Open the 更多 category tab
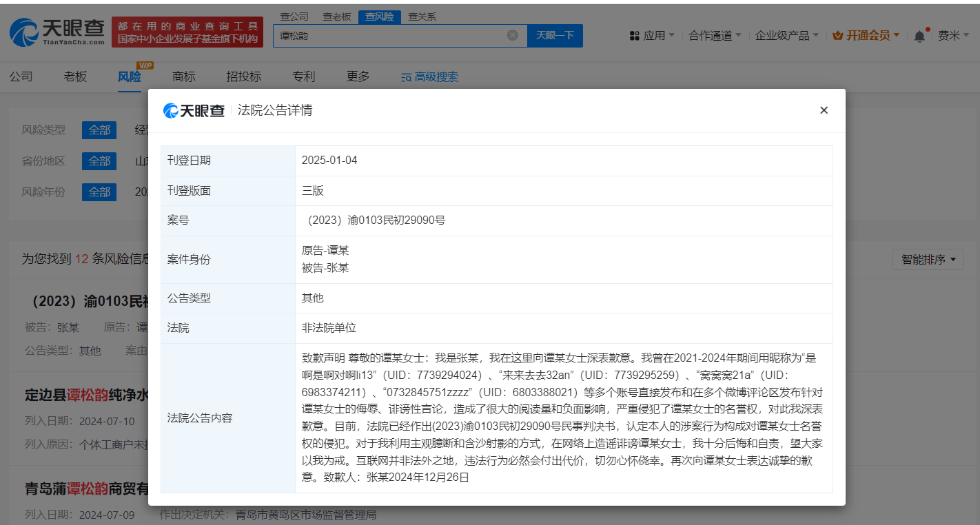This screenshot has width=980, height=525. pos(358,76)
